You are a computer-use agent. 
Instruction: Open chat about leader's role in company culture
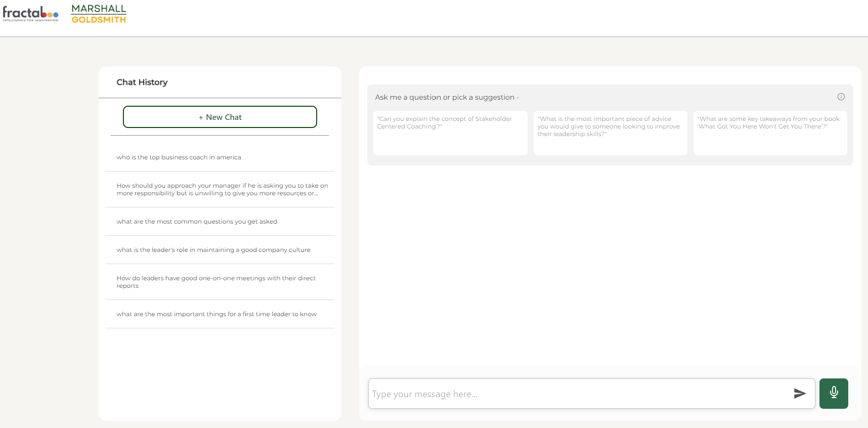tap(220, 250)
